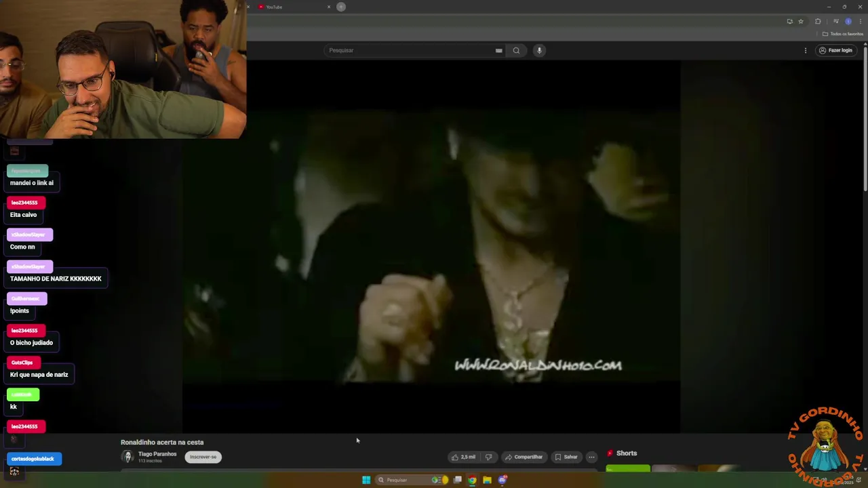Close the YouTube browser tab
Screen dimensions: 868x488
[x=329, y=7]
